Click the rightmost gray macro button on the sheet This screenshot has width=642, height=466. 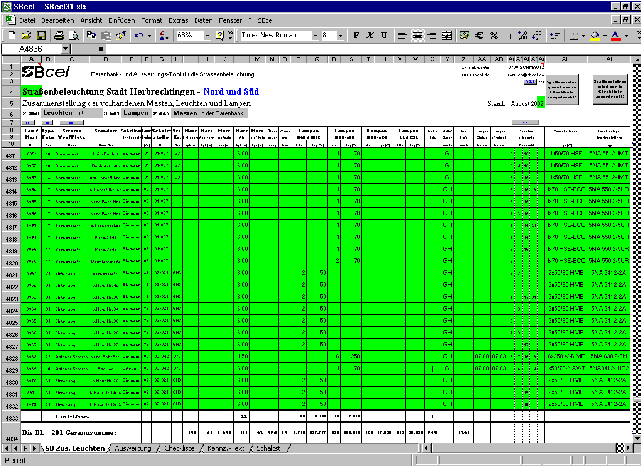tap(610, 89)
